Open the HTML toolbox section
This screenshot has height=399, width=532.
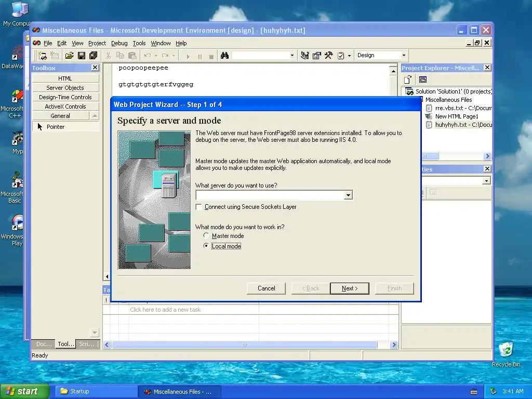point(65,78)
